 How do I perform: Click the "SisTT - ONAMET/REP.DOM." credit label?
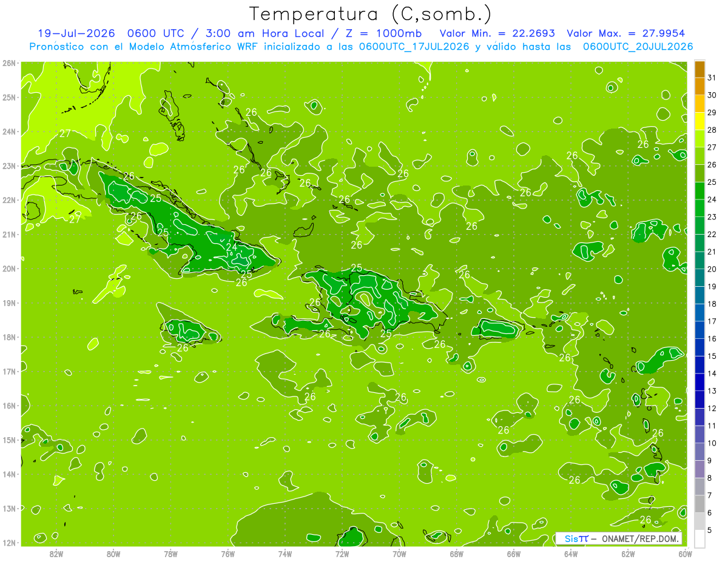pyautogui.click(x=619, y=538)
